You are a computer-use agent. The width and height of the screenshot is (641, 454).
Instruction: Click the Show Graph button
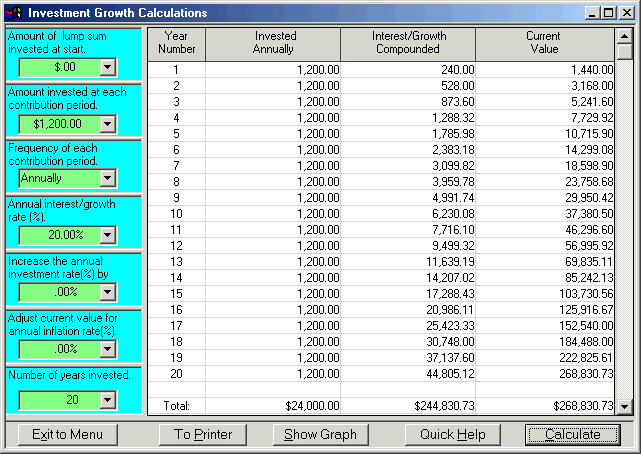point(320,434)
